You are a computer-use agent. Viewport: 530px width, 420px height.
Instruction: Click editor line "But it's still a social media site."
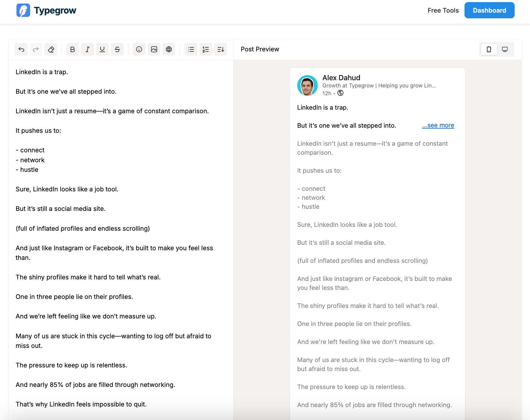(61, 209)
